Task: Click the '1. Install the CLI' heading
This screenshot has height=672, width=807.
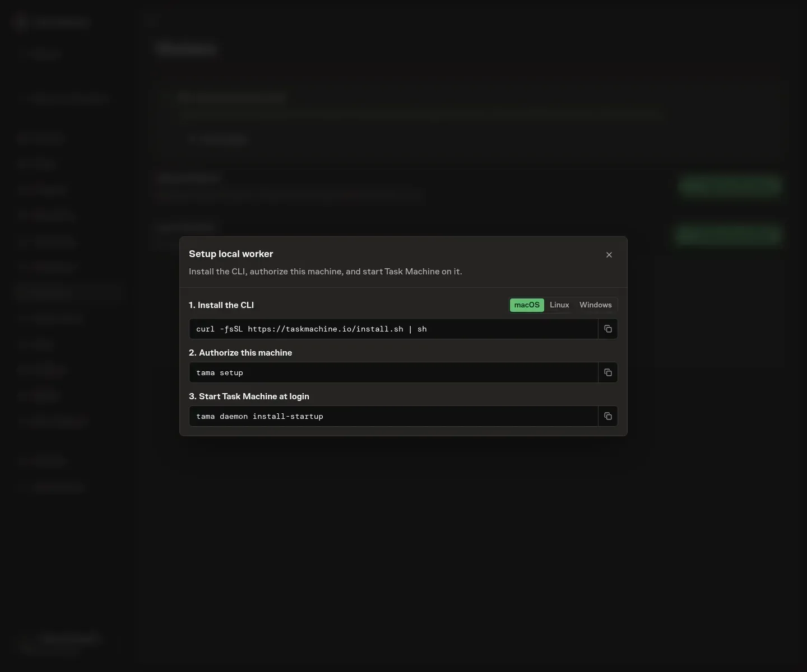Action: (221, 305)
